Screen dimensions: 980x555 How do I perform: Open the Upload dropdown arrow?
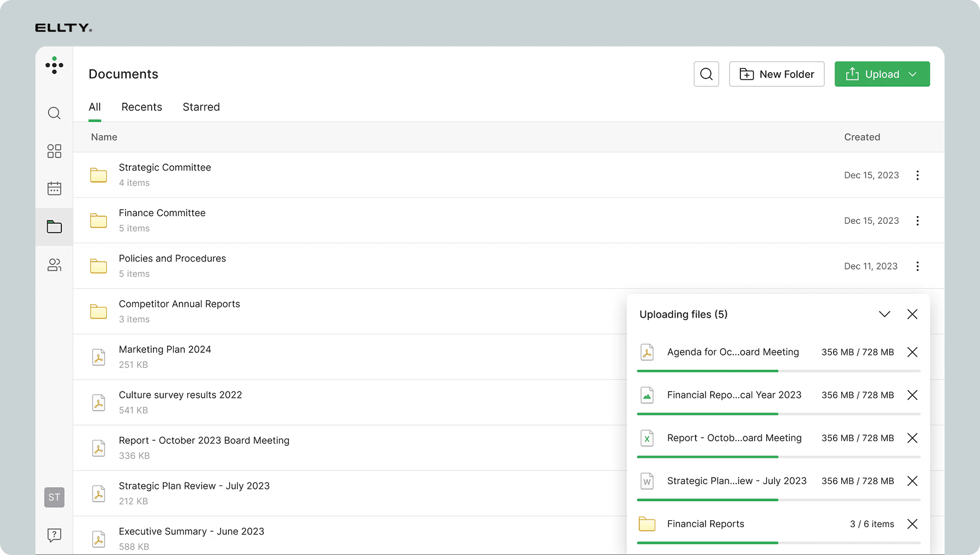[x=913, y=74]
